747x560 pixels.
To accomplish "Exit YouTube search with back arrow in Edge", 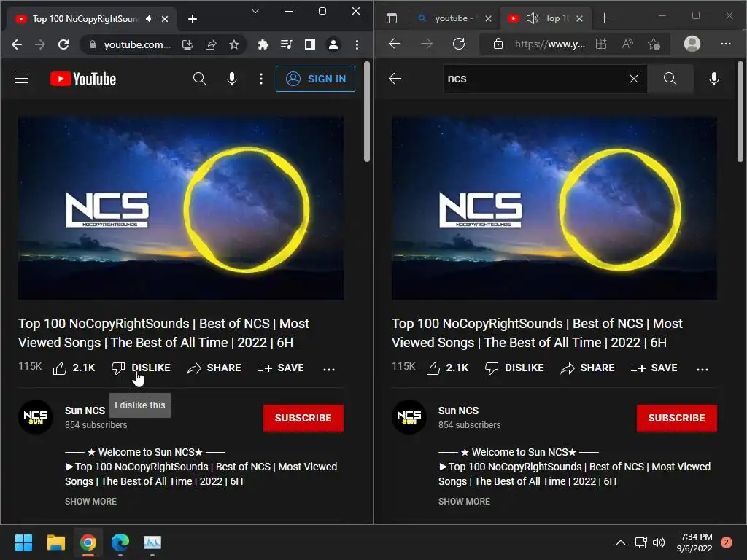I will click(395, 79).
